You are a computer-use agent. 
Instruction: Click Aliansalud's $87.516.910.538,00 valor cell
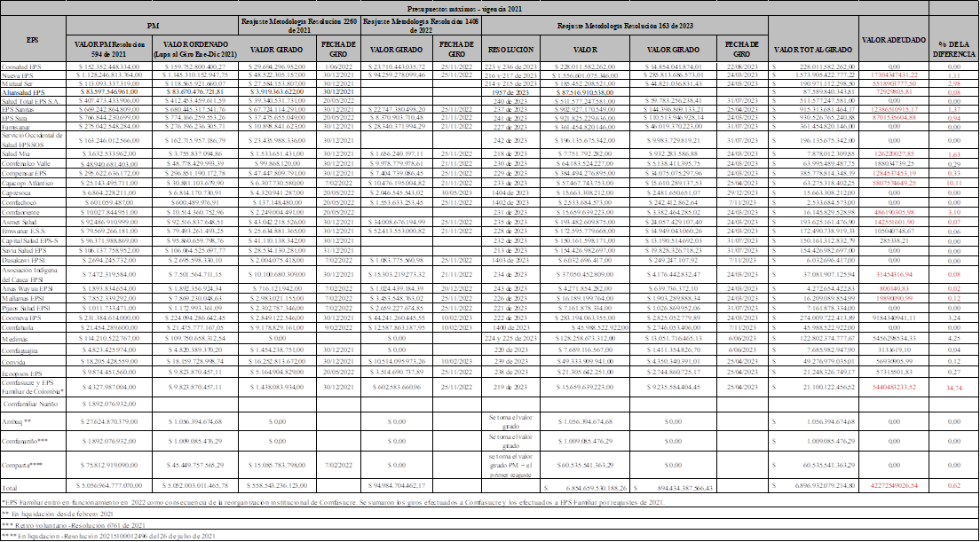(590, 91)
